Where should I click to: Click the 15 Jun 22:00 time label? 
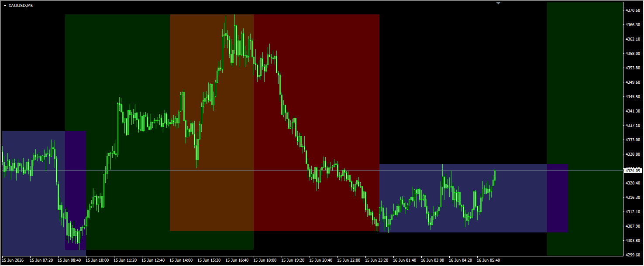tap(348, 260)
